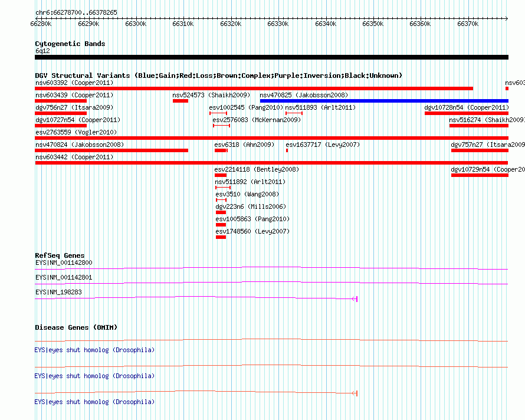The width and height of the screenshot is (525, 420).
Task: Open variant nsv603439 (Cooper2011)
Action: pos(74,95)
